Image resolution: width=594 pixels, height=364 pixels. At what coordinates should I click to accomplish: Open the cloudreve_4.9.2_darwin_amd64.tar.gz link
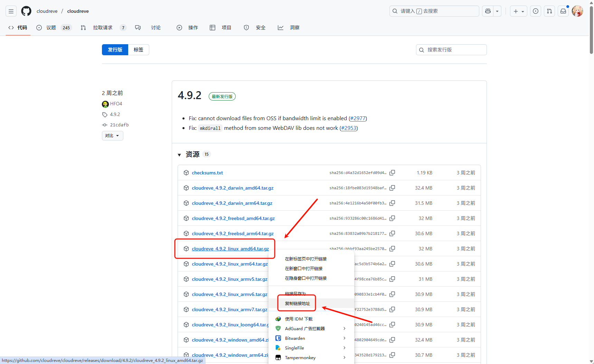tap(233, 188)
